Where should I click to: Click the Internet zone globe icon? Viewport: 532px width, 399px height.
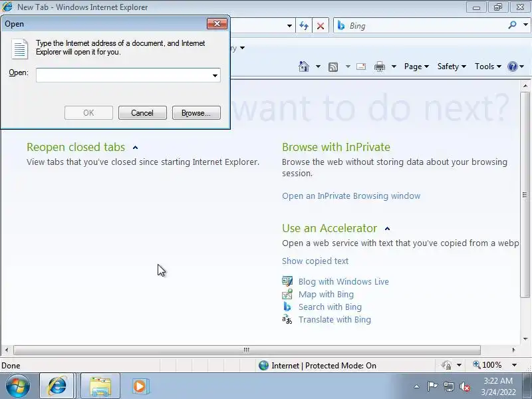point(263,365)
